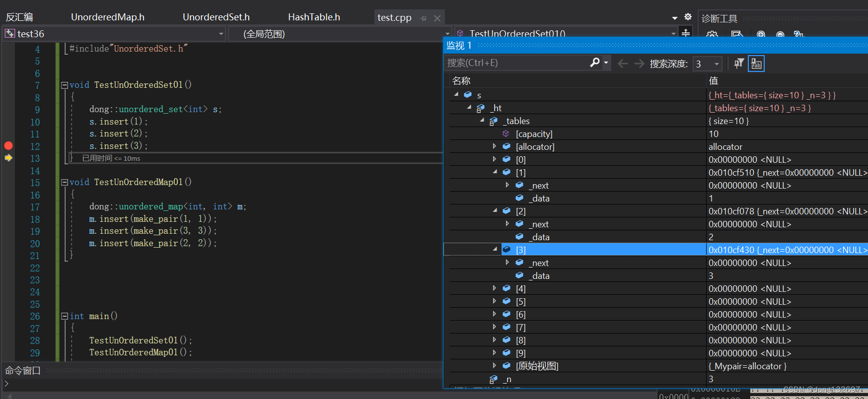This screenshot has height=399, width=868.
Task: Click the yellow current-statement arrow at line 13
Action: pos(8,158)
